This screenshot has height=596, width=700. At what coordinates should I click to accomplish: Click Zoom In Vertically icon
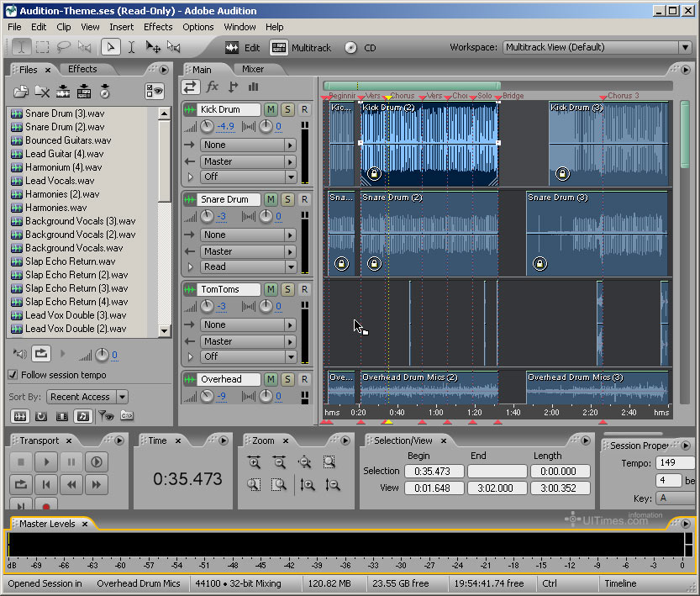click(308, 485)
